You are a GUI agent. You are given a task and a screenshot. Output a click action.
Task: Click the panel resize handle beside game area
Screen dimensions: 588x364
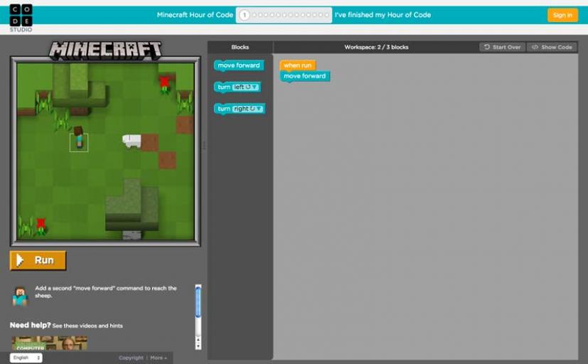click(x=204, y=145)
